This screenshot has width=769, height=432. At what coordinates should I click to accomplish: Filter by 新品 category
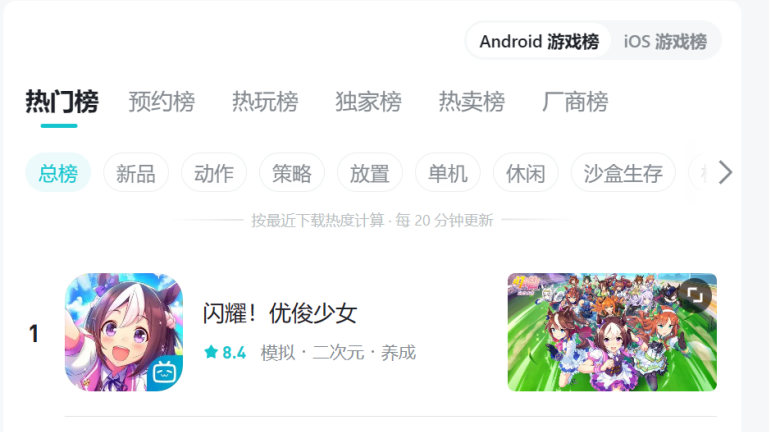[x=136, y=173]
